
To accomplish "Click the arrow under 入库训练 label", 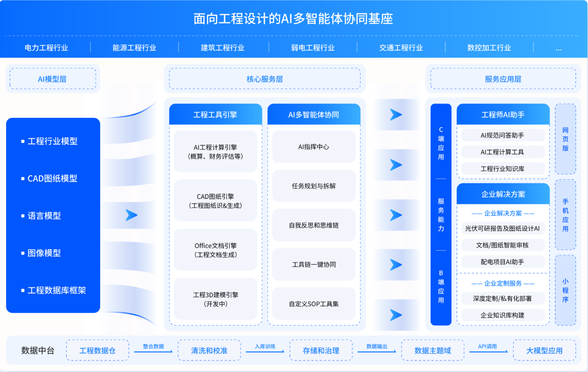I will (265, 351).
